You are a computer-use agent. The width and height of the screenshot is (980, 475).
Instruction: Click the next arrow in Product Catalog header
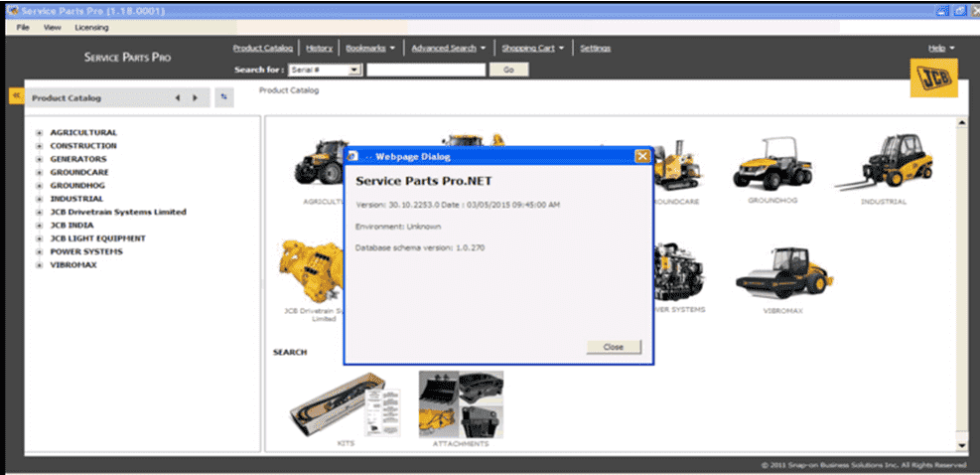point(195,98)
